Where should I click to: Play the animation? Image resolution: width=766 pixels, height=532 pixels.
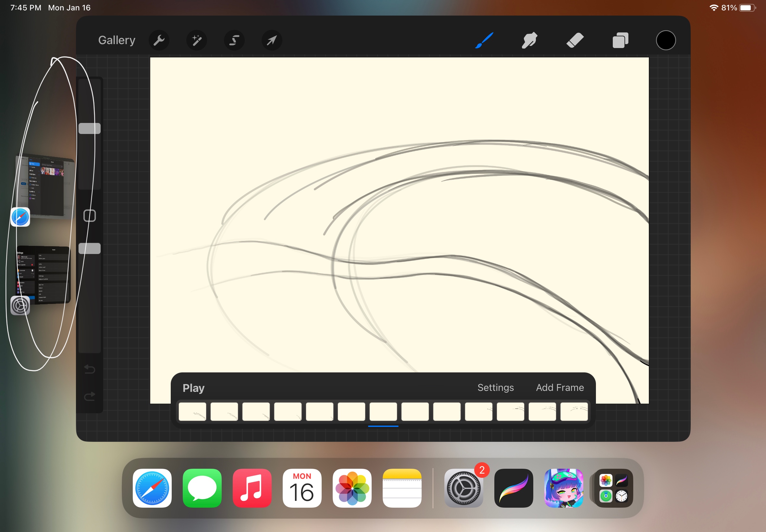193,388
